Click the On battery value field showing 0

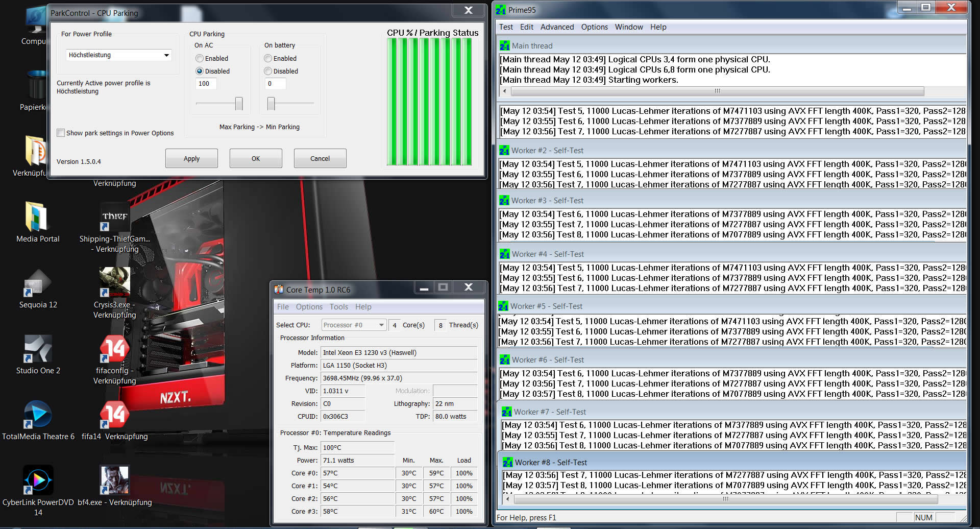pyautogui.click(x=275, y=84)
